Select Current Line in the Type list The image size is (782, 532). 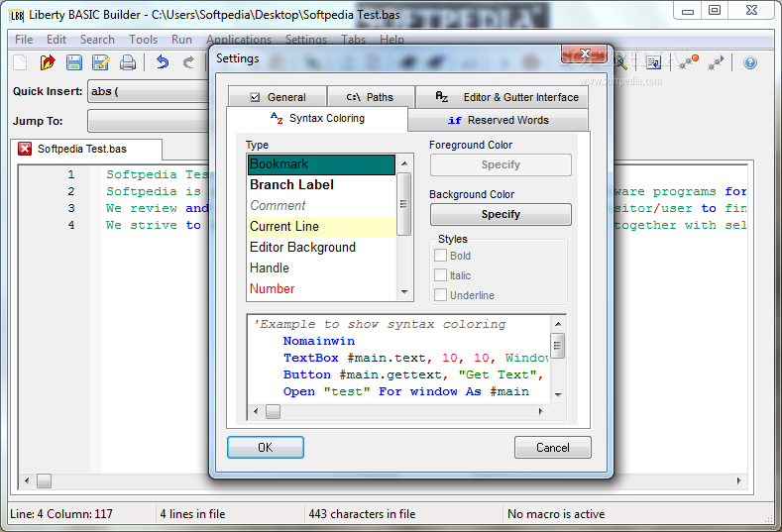tap(321, 226)
